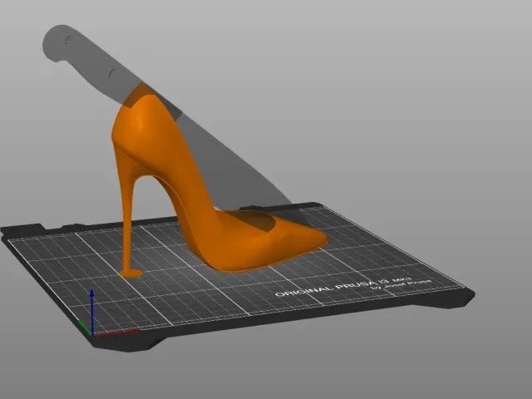Click the blue Z axis arrow
This screenshot has height=399, width=532.
[91, 312]
